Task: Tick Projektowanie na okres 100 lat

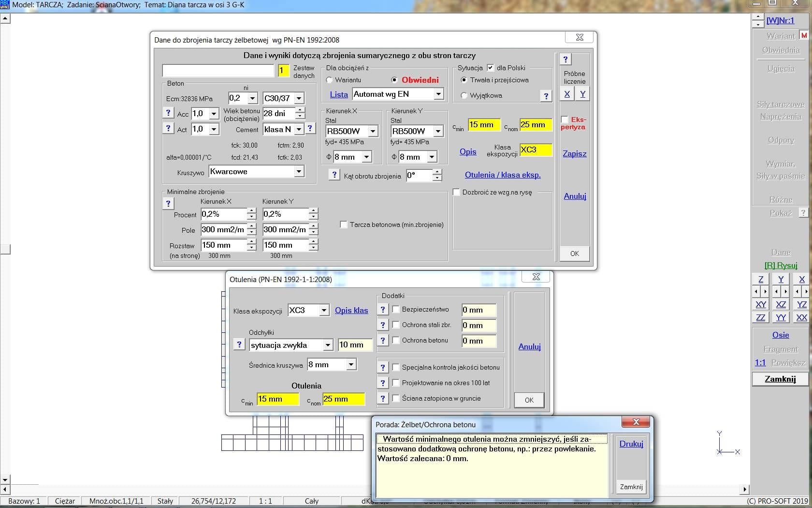Action: click(x=396, y=383)
